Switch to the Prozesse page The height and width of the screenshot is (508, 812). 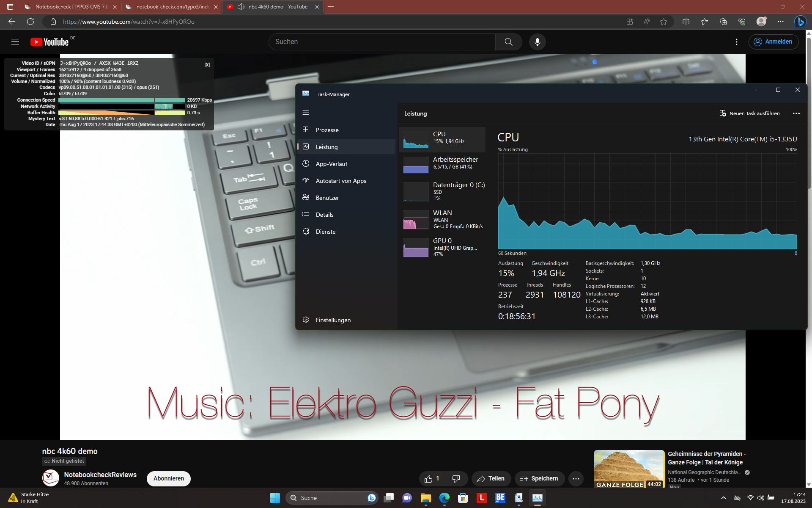point(327,130)
